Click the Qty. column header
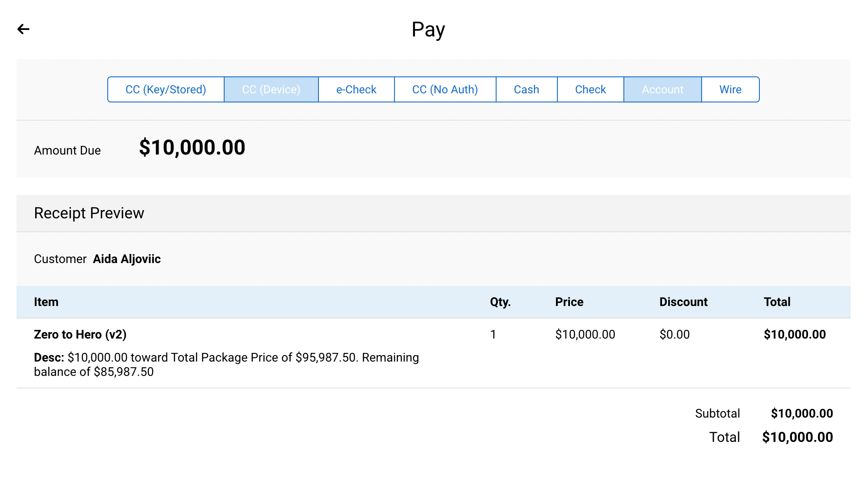 500,302
